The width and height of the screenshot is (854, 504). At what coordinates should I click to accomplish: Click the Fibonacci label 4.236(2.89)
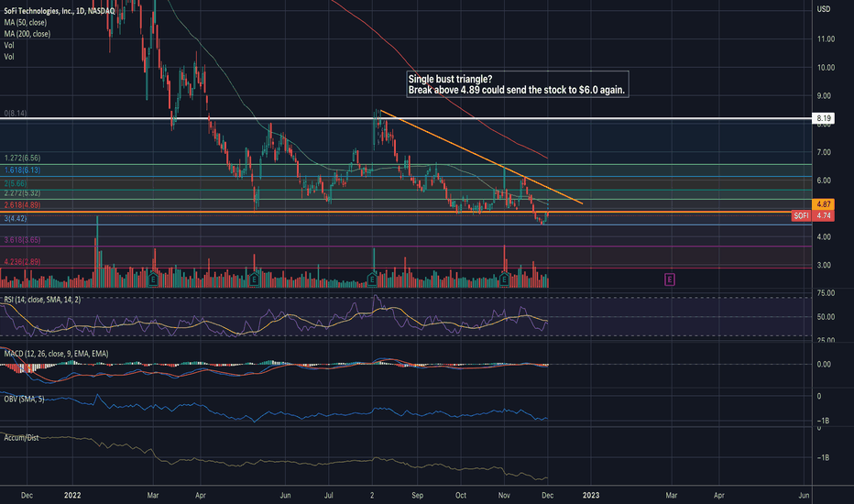[22, 261]
